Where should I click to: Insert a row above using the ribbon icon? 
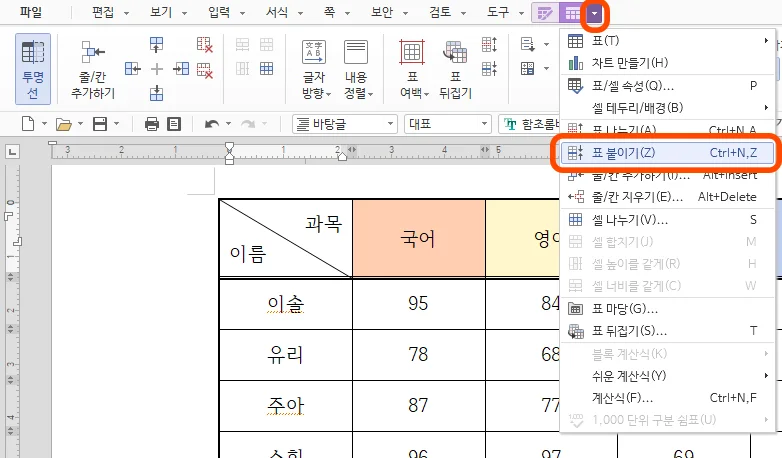[x=157, y=44]
